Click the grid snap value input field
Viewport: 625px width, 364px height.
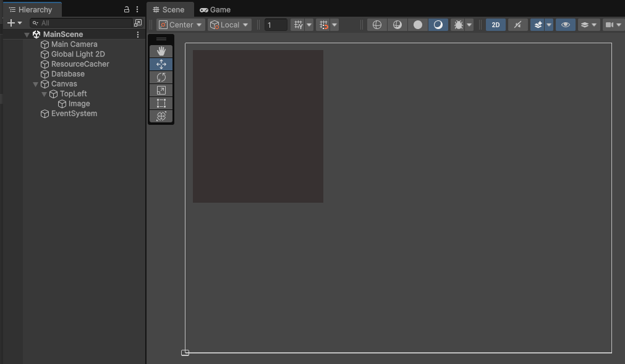pyautogui.click(x=276, y=25)
